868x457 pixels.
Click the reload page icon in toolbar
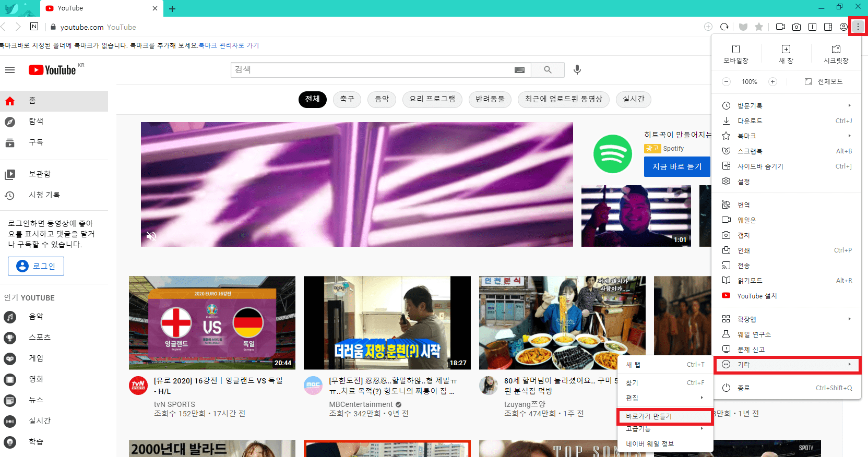click(x=724, y=27)
